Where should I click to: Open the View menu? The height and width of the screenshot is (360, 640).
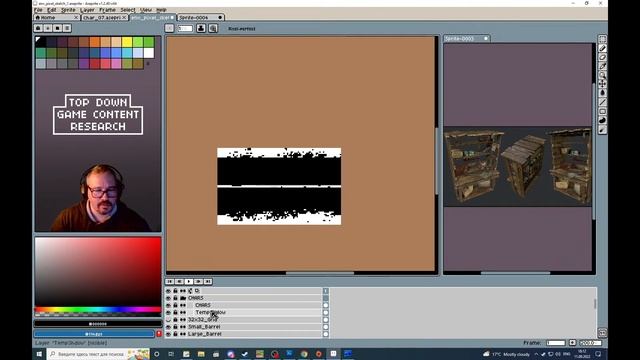point(146,10)
